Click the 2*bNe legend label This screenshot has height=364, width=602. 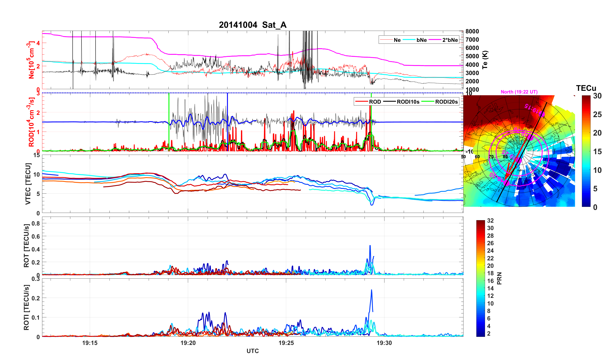pos(450,40)
